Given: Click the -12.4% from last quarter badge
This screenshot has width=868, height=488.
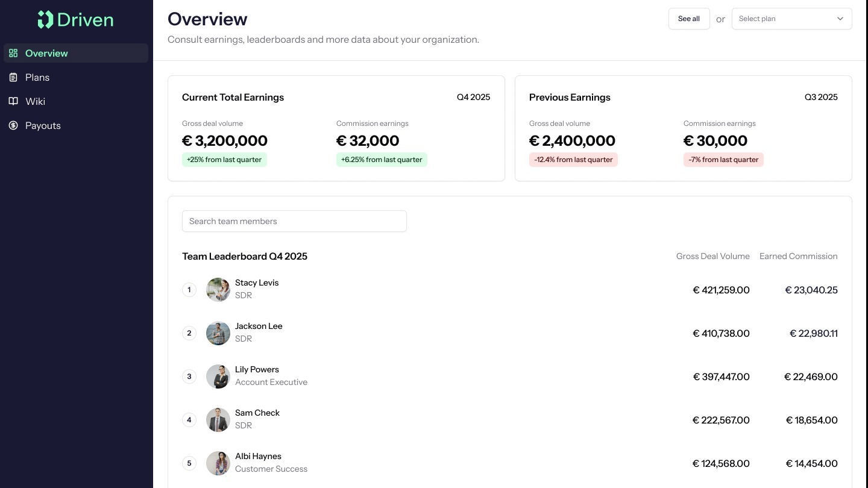Looking at the screenshot, I should coord(573,160).
